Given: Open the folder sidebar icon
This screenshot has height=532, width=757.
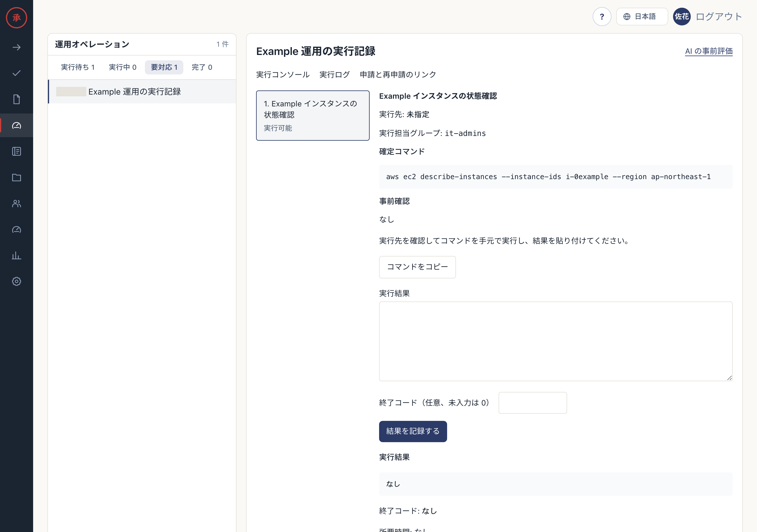Looking at the screenshot, I should [x=17, y=177].
